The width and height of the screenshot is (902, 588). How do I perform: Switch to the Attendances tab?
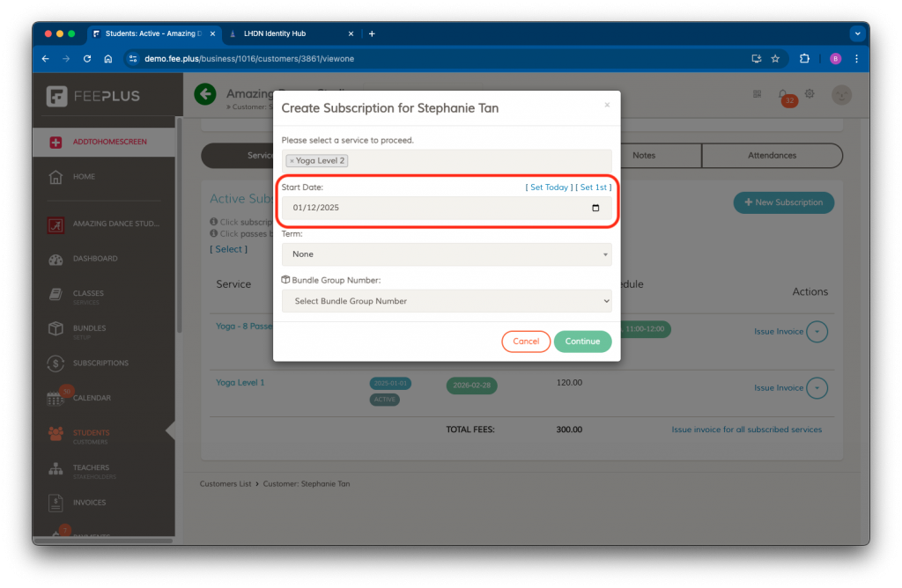click(772, 156)
